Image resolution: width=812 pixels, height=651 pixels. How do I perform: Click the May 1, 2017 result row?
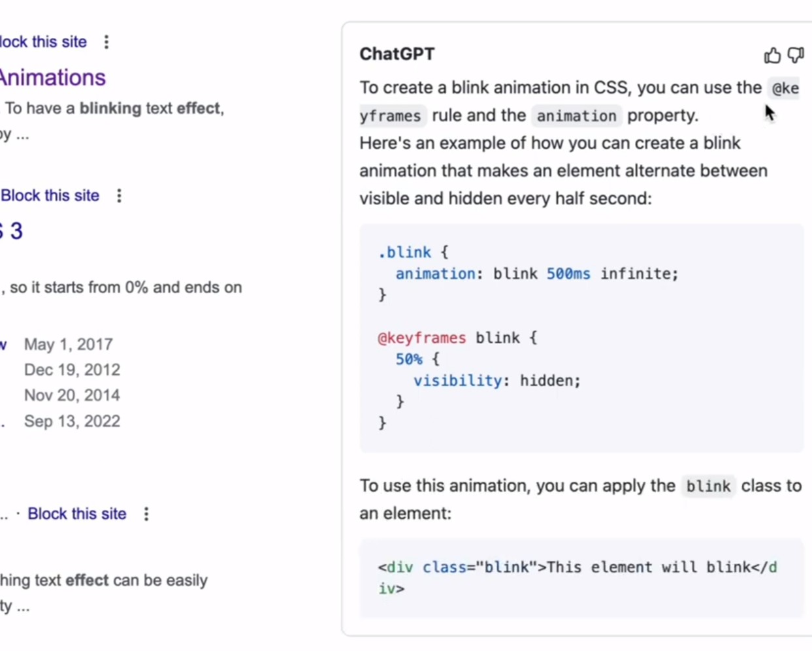tap(68, 344)
